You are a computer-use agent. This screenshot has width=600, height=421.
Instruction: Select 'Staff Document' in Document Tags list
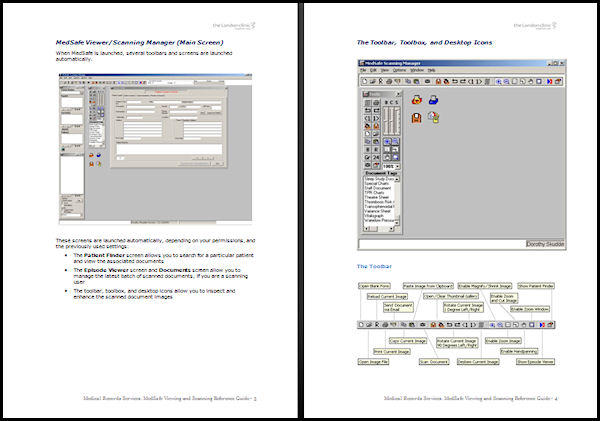(x=378, y=188)
